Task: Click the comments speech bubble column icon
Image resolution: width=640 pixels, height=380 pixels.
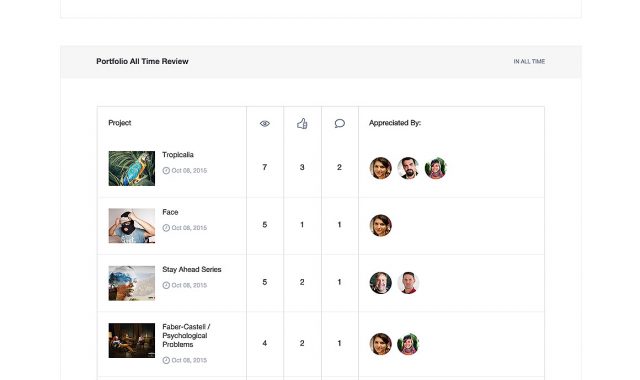Action: pos(340,123)
